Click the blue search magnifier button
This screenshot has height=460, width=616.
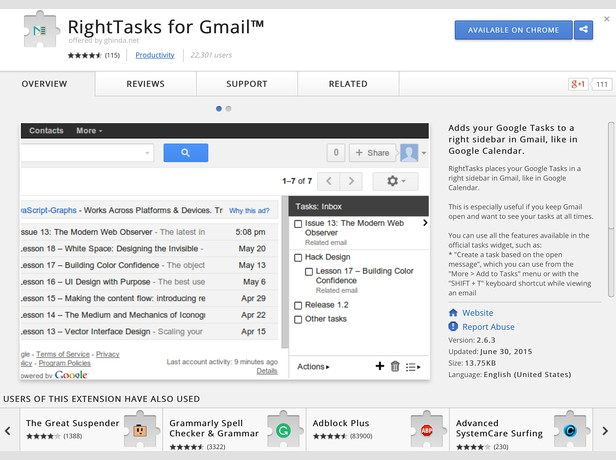186,153
